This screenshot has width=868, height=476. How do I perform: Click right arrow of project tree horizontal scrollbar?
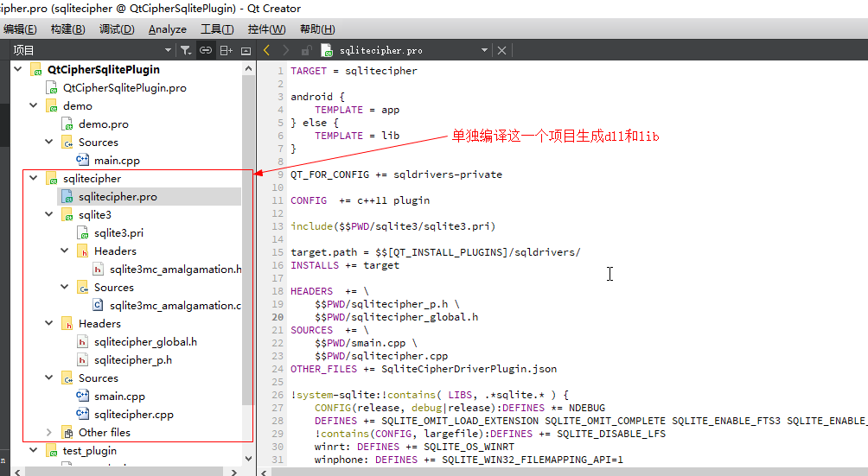point(233,473)
